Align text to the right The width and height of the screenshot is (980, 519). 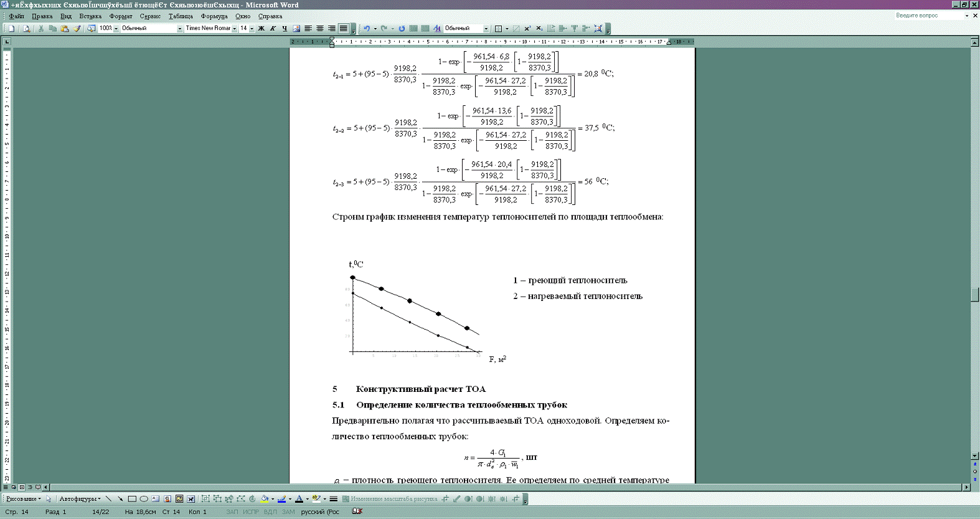(332, 29)
